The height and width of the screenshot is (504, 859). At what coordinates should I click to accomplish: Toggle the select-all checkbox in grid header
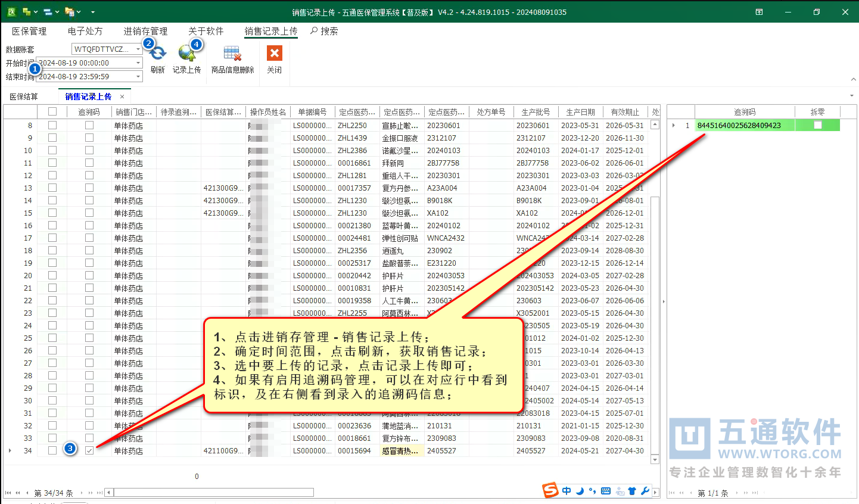52,111
